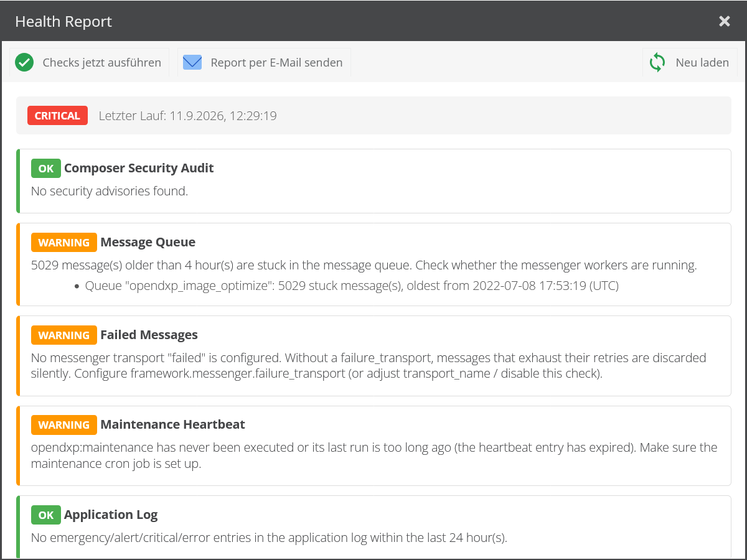Screen dimensions: 747x560
Task: Click the failure_transport description text
Action: point(369,366)
